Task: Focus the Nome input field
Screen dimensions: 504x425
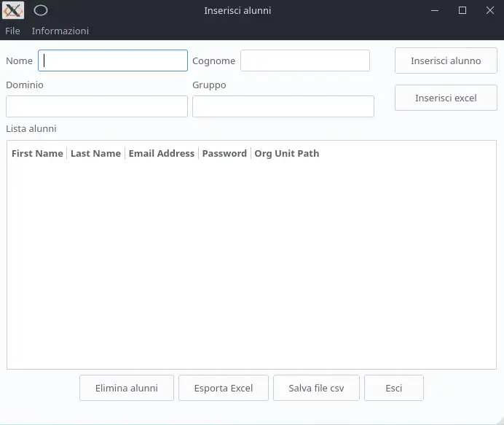Action: click(x=113, y=61)
